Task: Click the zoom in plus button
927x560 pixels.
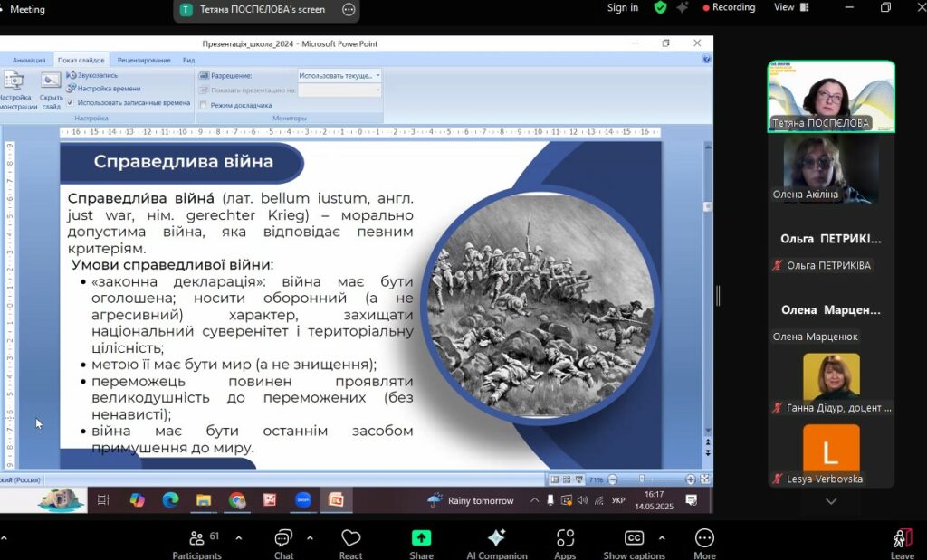Action: pos(690,479)
